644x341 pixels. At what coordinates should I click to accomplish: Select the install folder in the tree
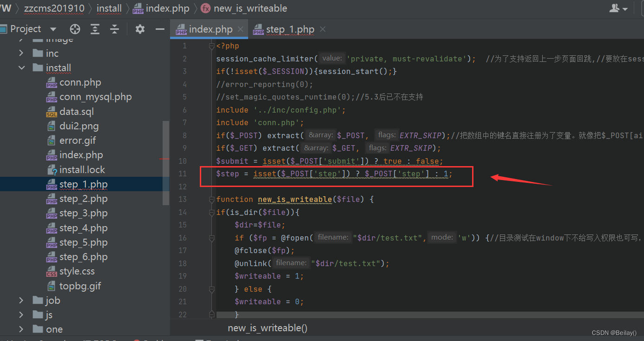coord(58,68)
